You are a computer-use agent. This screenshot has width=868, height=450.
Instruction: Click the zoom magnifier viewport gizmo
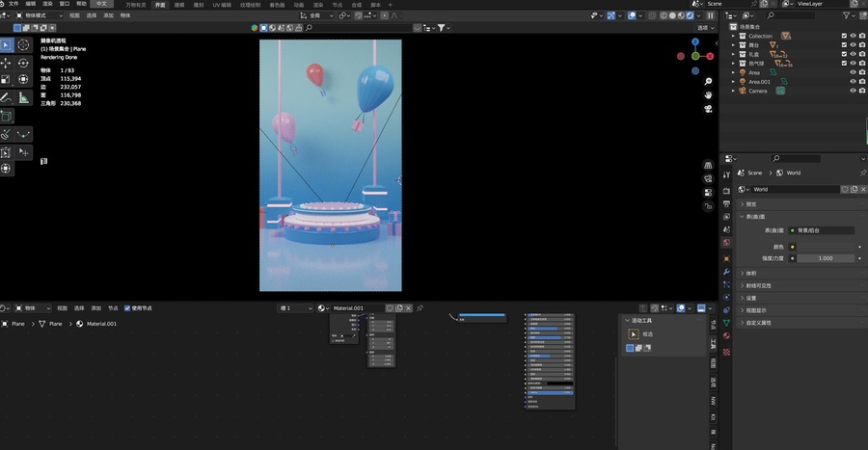coord(708,81)
